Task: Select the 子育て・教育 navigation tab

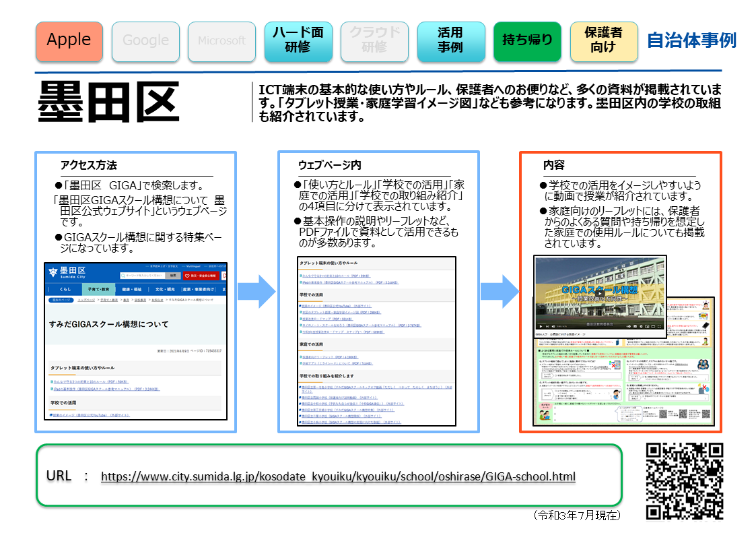Action: (x=98, y=290)
